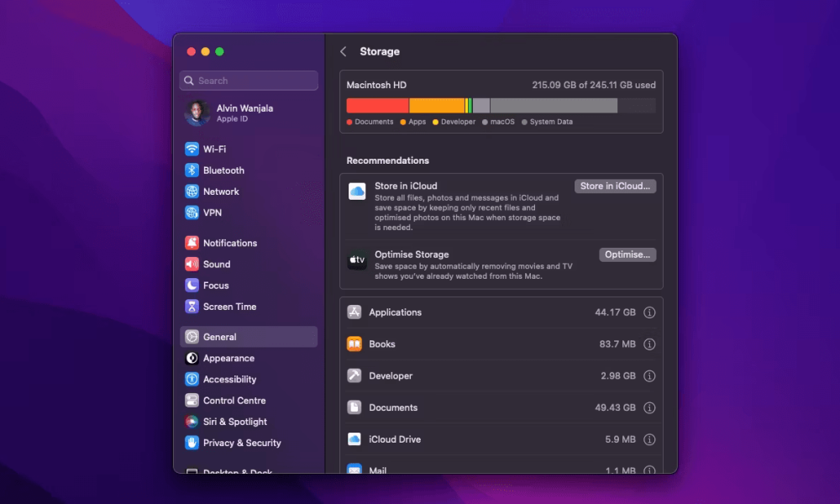This screenshot has width=840, height=504.
Task: Click the Sound speaker icon
Action: [192, 264]
